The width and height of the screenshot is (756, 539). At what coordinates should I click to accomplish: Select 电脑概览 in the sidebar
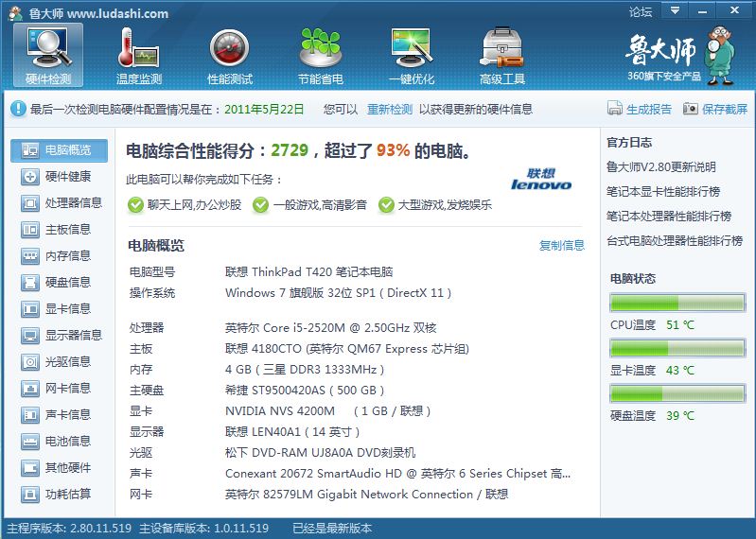pos(59,150)
